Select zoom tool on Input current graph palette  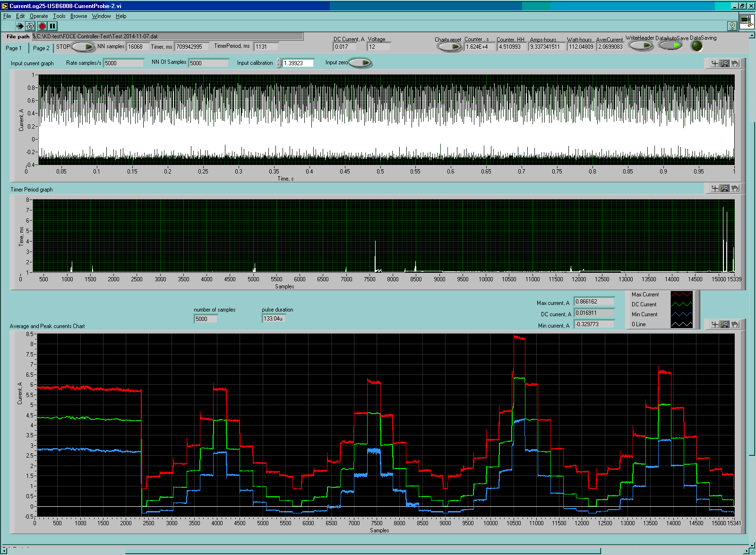(x=725, y=63)
